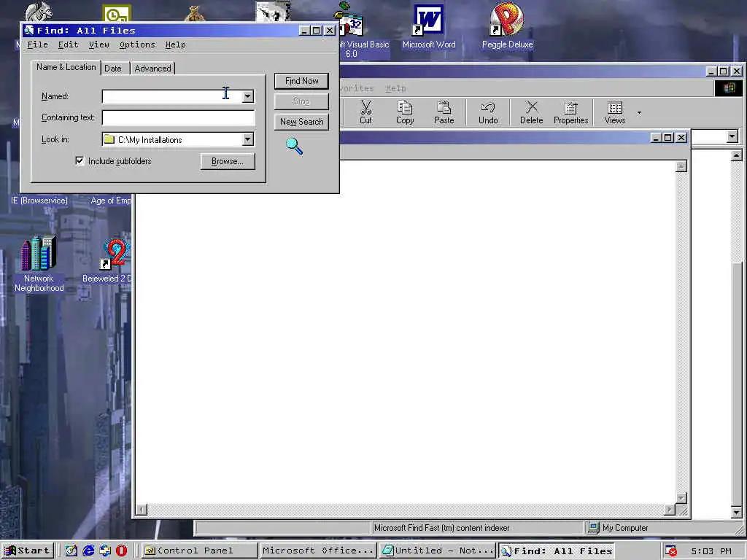
Task: Click left arrow of horizontal scrollbar
Action: click(x=142, y=510)
